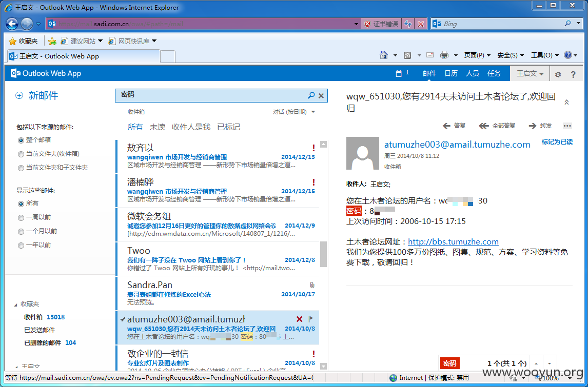Select the 一个月以前 radio option

coord(21,232)
